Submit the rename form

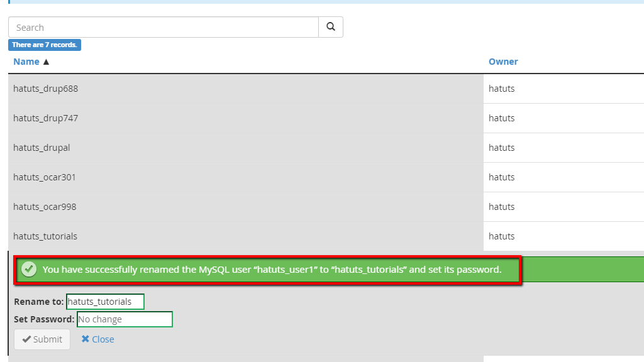tap(42, 339)
